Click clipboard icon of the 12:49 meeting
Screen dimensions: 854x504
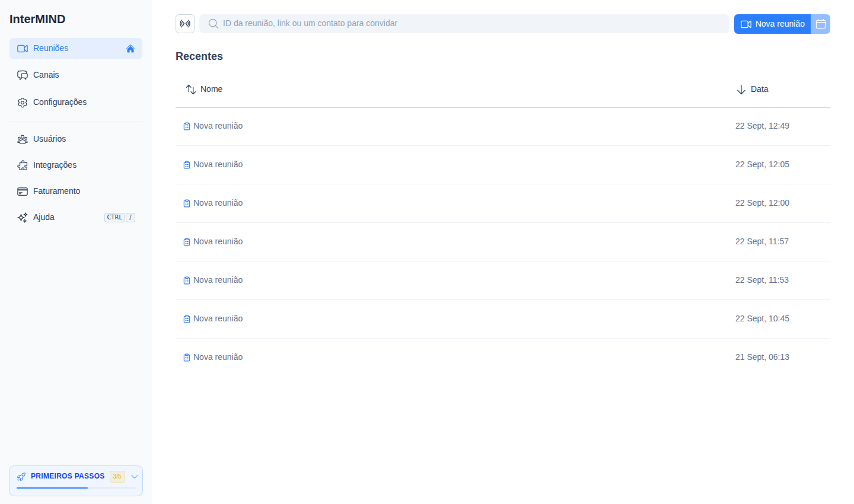point(187,126)
